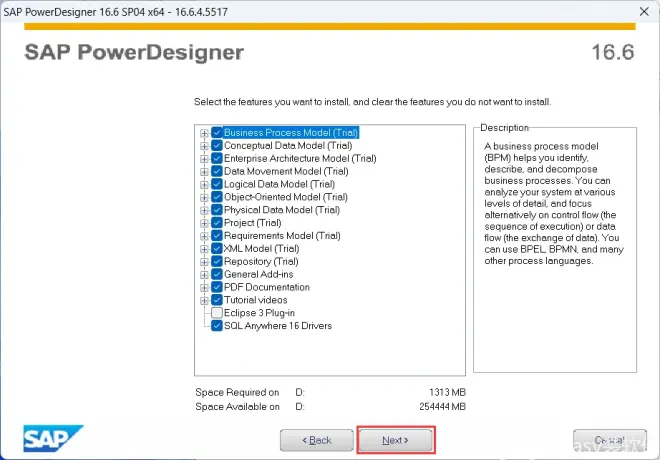The image size is (660, 460).
Task: Expand the General Add-ins tree node
Action: click(x=204, y=275)
